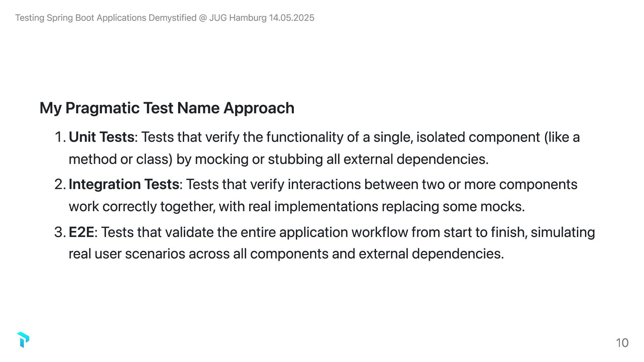Click the phrase '(like a' ending line one
The width and height of the screenshot is (644, 362).
pos(562,137)
